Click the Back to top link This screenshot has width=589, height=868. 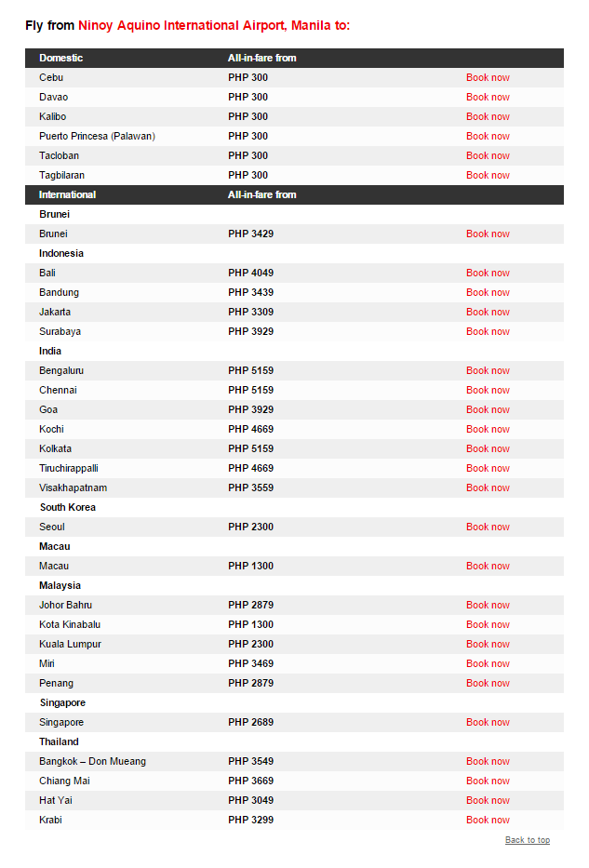[x=528, y=840]
